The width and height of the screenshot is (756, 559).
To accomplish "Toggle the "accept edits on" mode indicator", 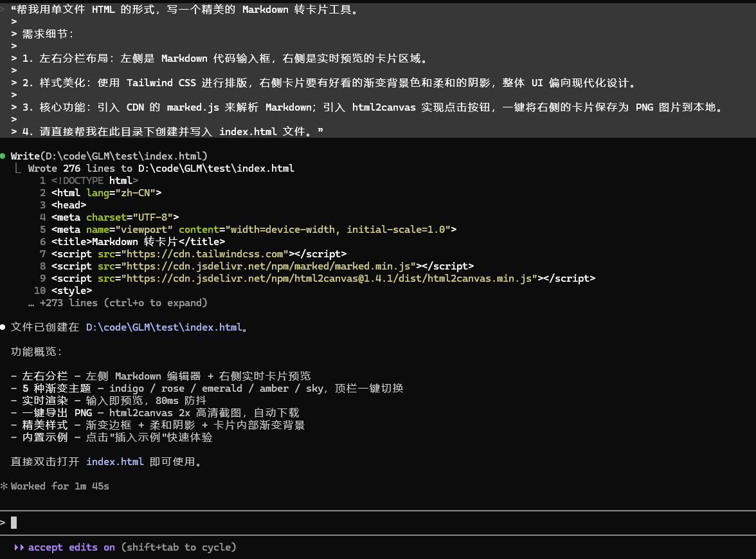I will coord(71,547).
